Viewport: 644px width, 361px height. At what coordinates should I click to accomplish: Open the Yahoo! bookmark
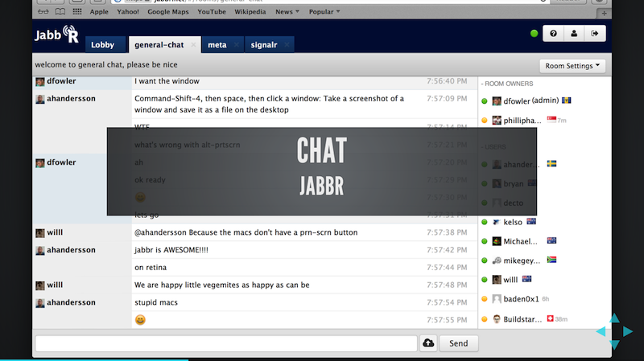tap(128, 12)
